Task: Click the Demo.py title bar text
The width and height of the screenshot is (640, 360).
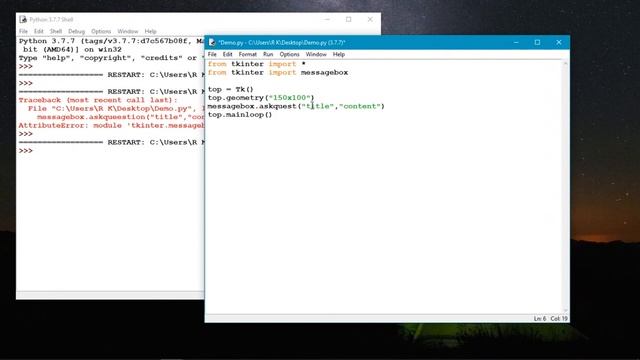Action: [282, 42]
